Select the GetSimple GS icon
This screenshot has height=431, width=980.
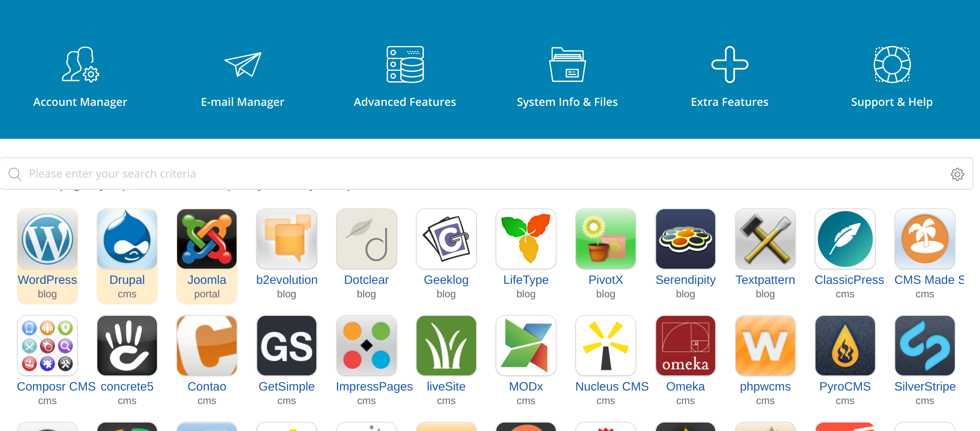pos(286,346)
